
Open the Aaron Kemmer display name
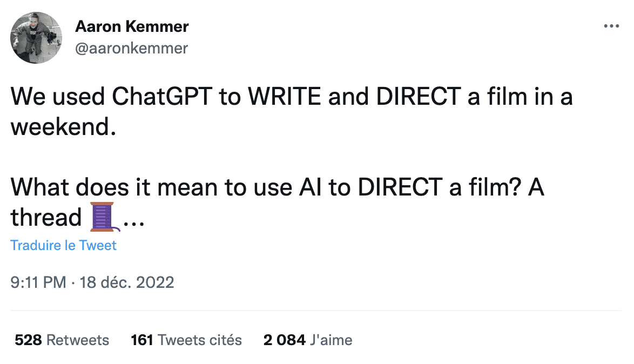tap(132, 26)
